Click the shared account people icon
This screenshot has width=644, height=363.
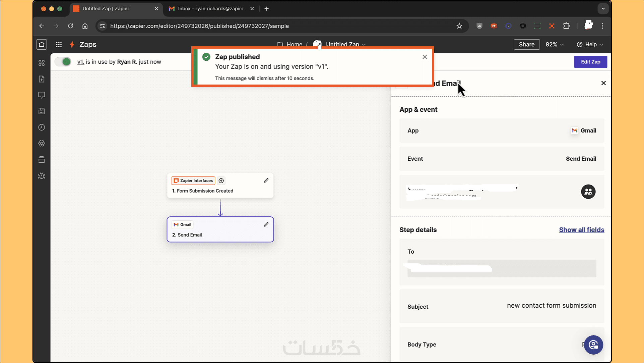tap(588, 192)
